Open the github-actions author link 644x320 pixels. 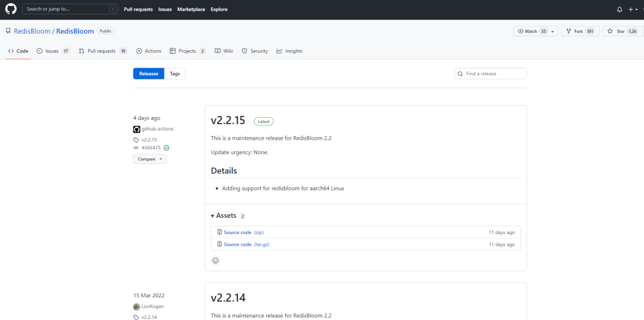pos(157,129)
